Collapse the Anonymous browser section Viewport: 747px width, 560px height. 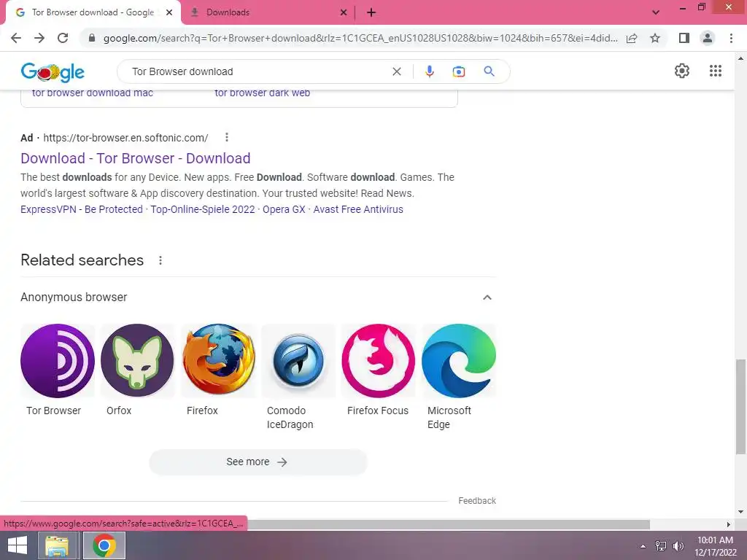tap(487, 297)
